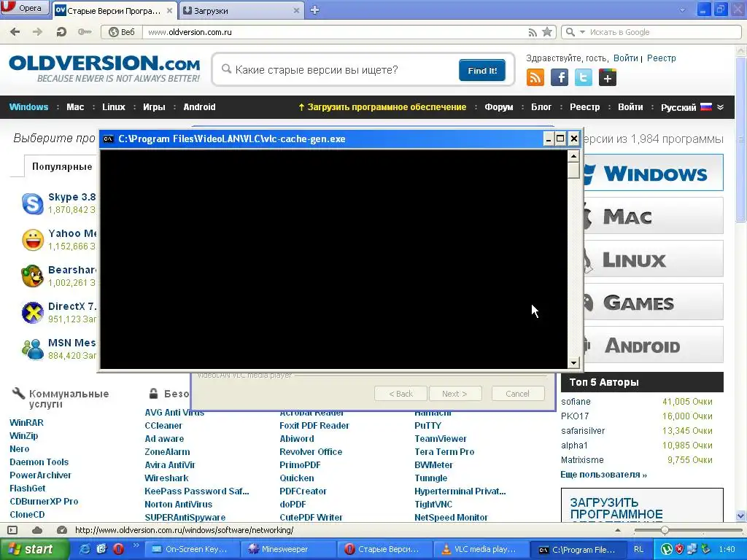
Task: Switch to On-Screen Keyboard taskbar button
Action: pyautogui.click(x=193, y=550)
